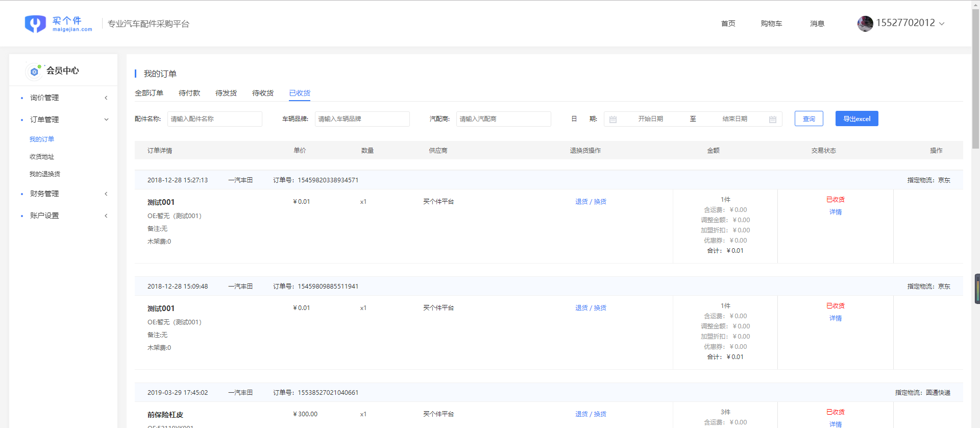Open the user avatar picture
This screenshot has width=980, height=428.
[x=865, y=23]
